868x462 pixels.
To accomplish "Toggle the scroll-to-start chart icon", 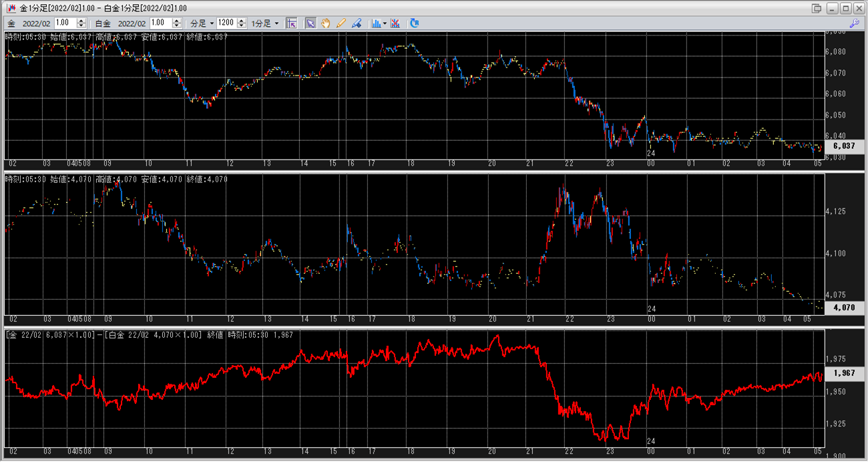I will pyautogui.click(x=291, y=23).
